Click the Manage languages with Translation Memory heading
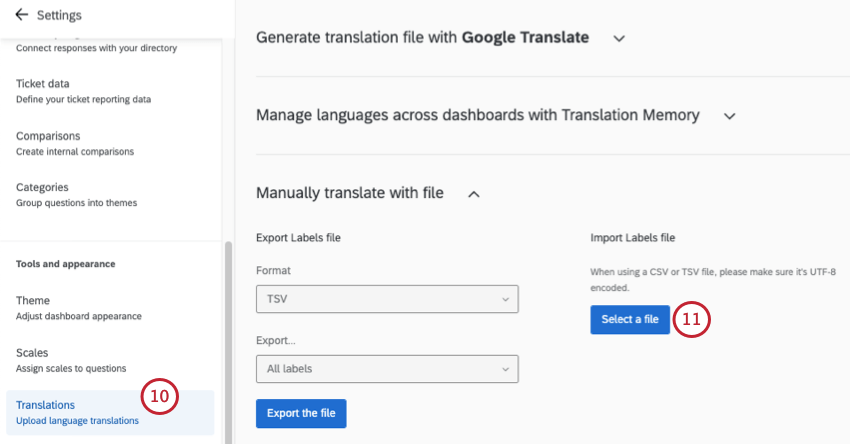Screen dimensions: 850x444 477,115
